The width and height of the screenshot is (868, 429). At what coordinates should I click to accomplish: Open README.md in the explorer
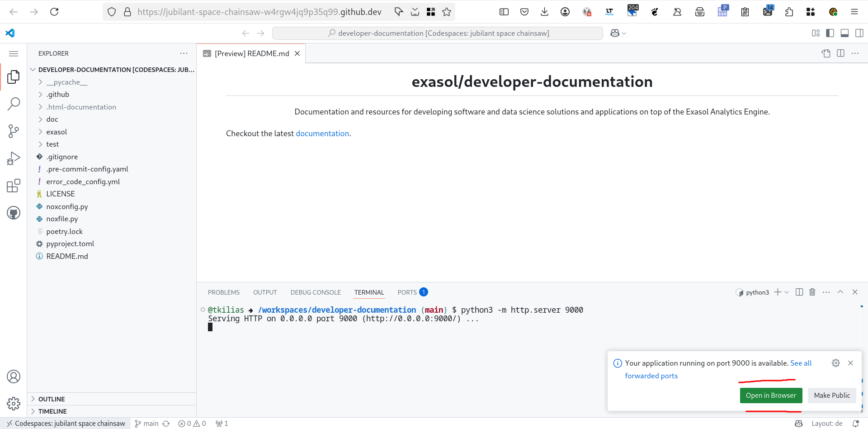[x=112, y=256]
